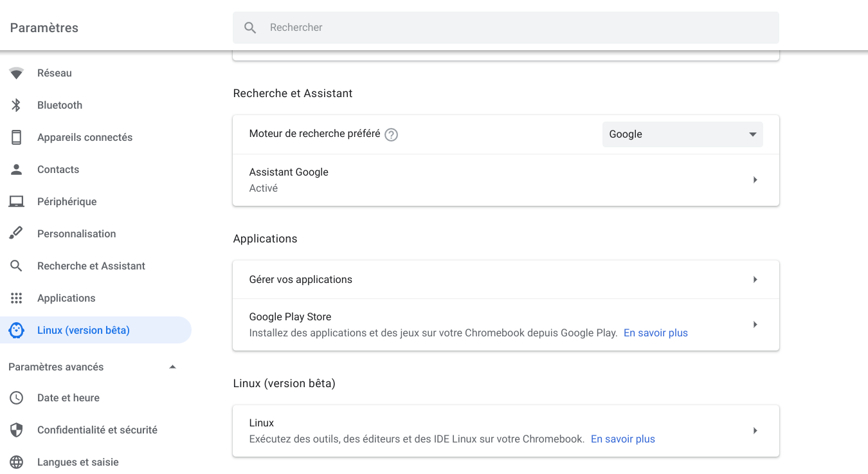Click the person icon beside Contacts
Viewport: 868px width, 474px height.
coord(17,170)
